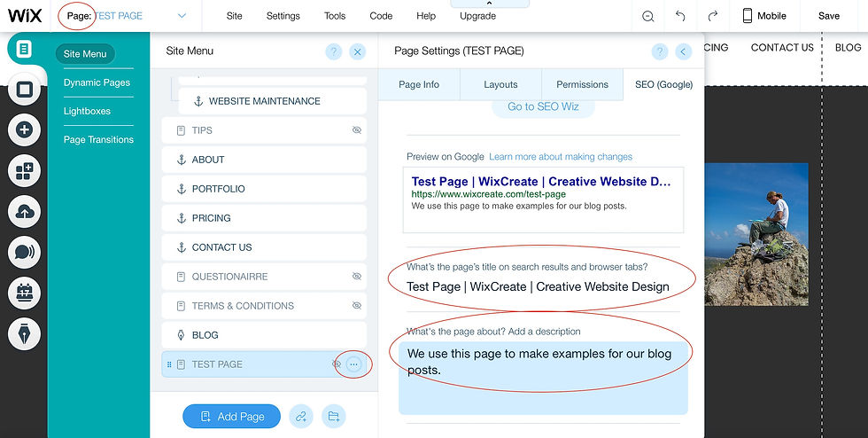The height and width of the screenshot is (438, 868).
Task: Select the PORTFOLIO anchor item
Action: 264,189
